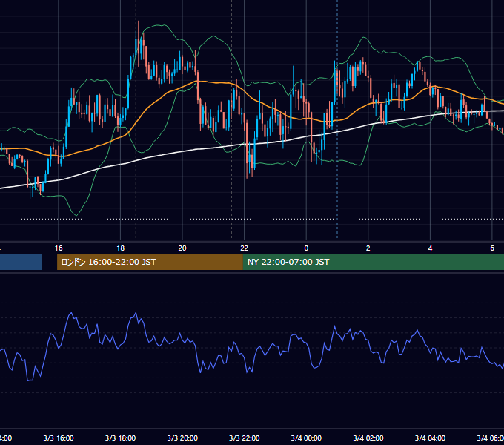This screenshot has width=504, height=445.
Task: Click the 3/4 04:00 date label
Action: click(x=430, y=438)
